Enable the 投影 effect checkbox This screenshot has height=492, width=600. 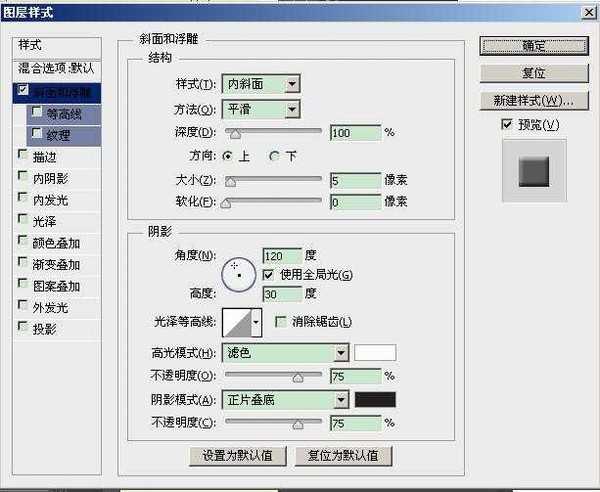23,327
